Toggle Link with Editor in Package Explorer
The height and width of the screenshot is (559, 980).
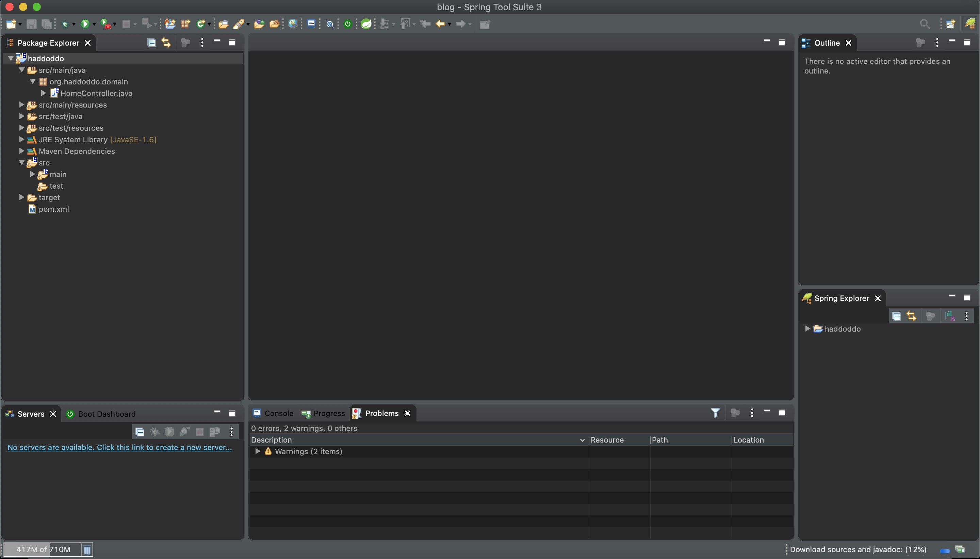coord(166,43)
